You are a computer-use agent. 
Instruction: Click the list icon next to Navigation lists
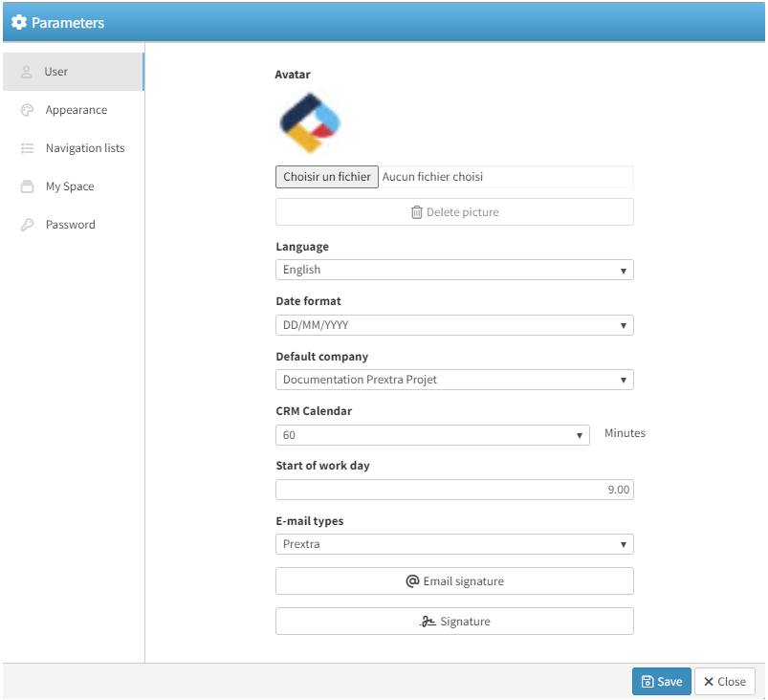(27, 148)
